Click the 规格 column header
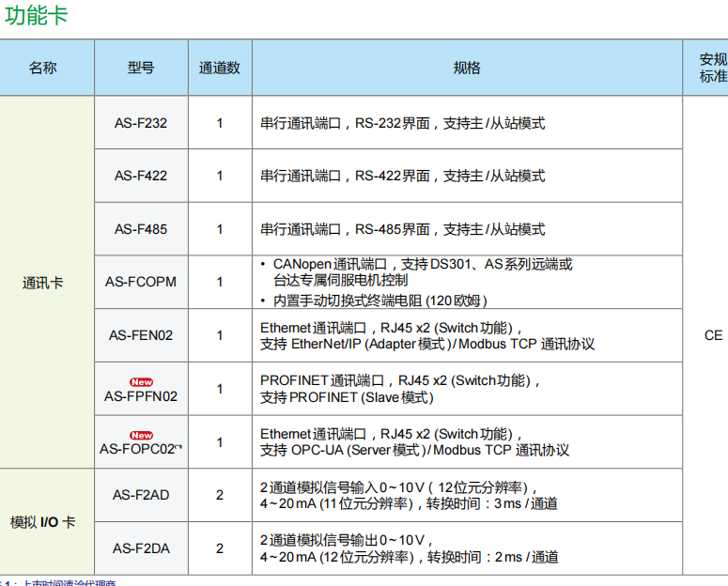Image resolution: width=728 pixels, height=586 pixels. coord(467,68)
